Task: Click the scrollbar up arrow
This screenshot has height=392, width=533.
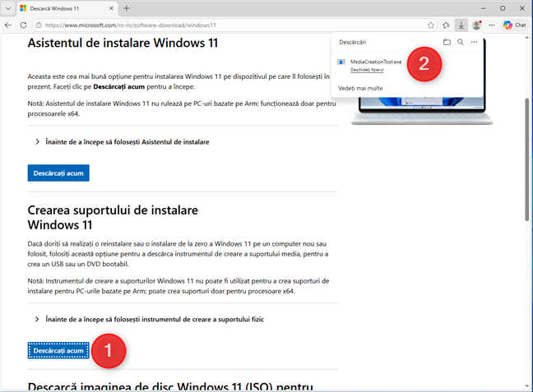Action: pos(527,37)
